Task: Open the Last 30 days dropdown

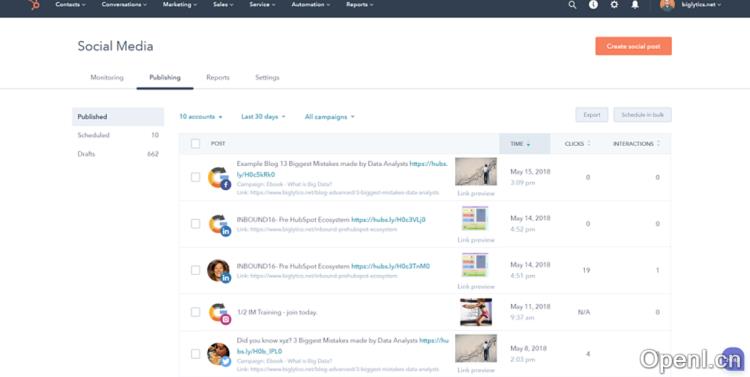Action: 263,117
